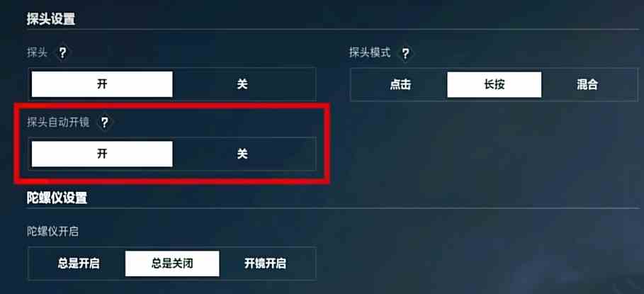Select 总是开启 for the gyroscope

(x=79, y=264)
